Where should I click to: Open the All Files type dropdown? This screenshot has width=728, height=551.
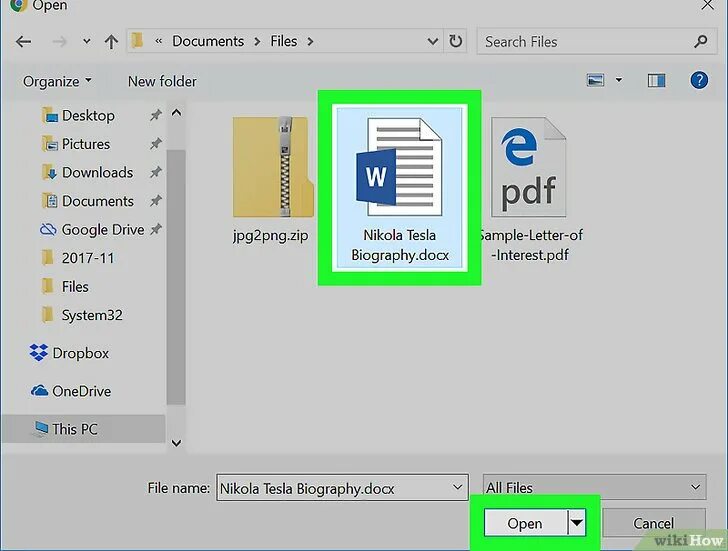[594, 487]
